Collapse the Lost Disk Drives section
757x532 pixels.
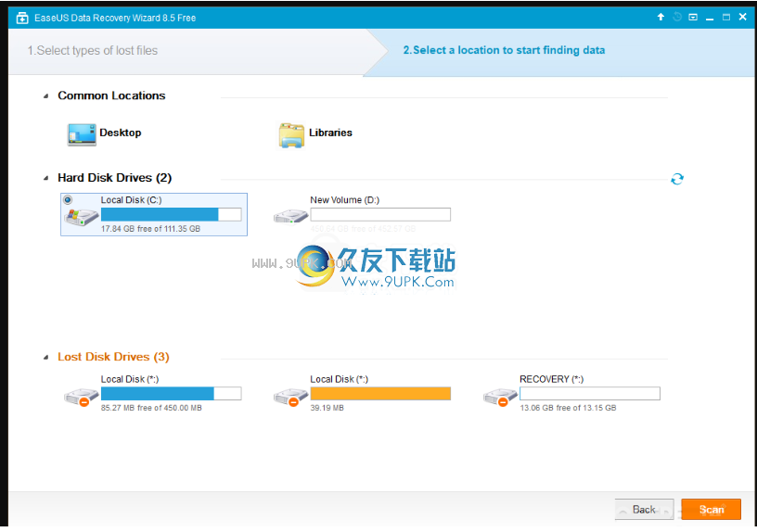45,358
